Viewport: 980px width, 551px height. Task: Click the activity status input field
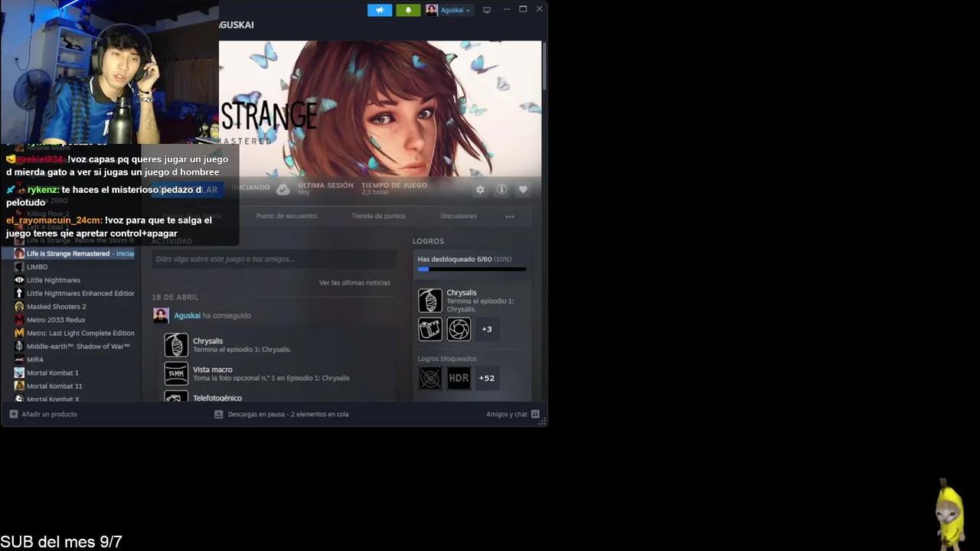[x=273, y=259]
